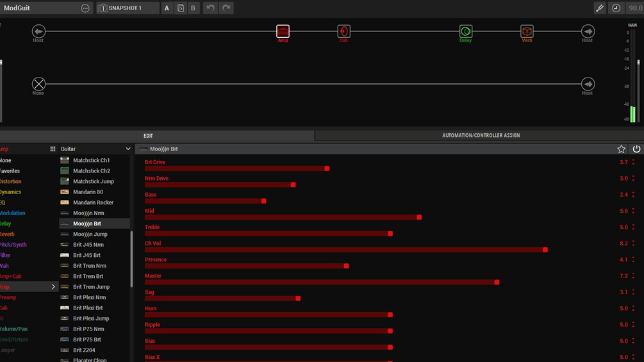Adjust Nrm Drive value stepper
The width and height of the screenshot is (644, 362).
click(633, 179)
